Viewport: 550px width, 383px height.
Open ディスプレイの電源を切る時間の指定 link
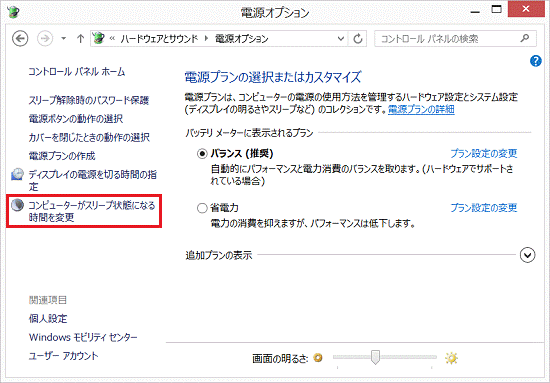[x=93, y=180]
